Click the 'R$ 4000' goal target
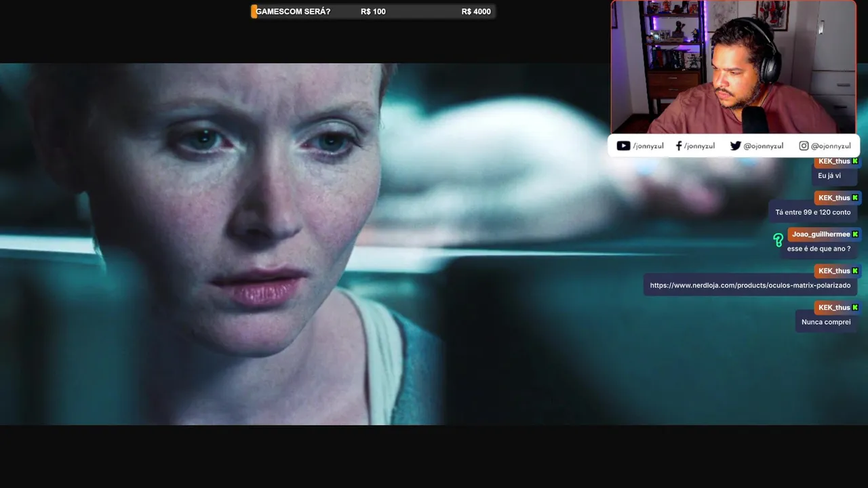This screenshot has width=868, height=488. click(x=476, y=12)
